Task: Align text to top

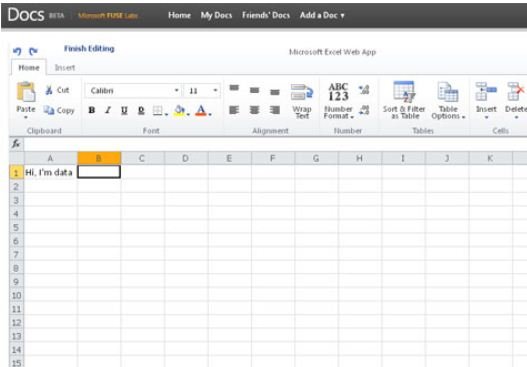Action: pyautogui.click(x=234, y=88)
